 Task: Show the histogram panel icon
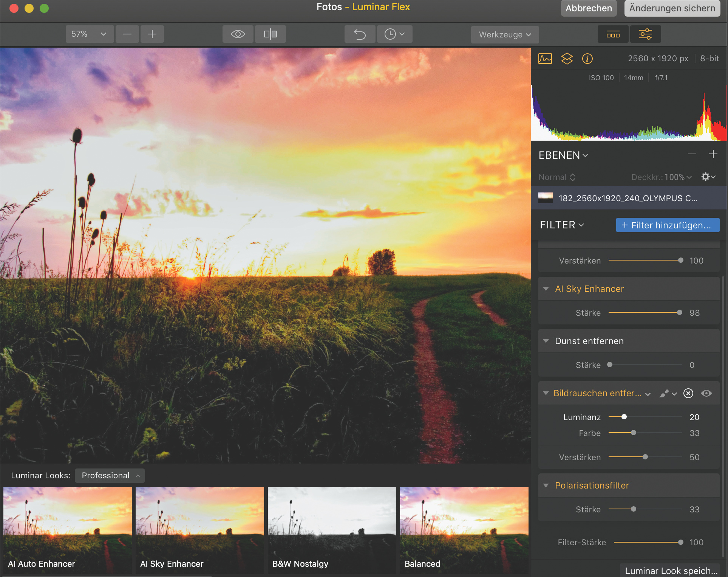pyautogui.click(x=545, y=59)
